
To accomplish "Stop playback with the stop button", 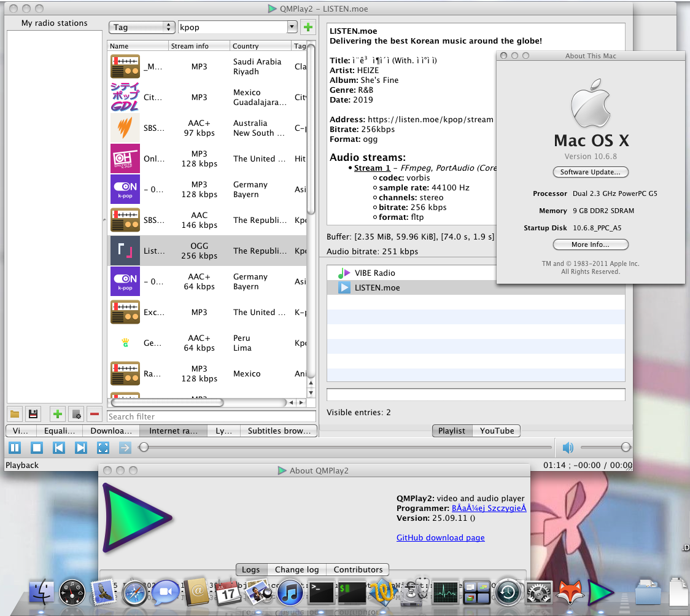I will (x=37, y=448).
